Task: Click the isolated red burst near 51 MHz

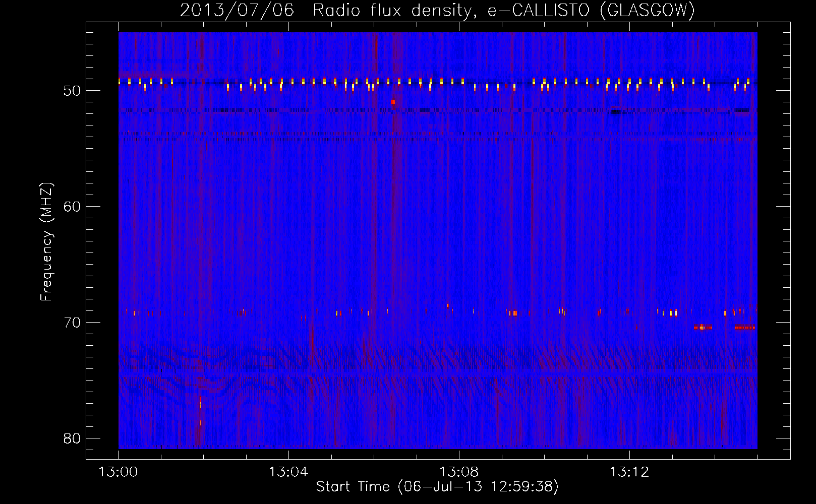Action: [393, 101]
